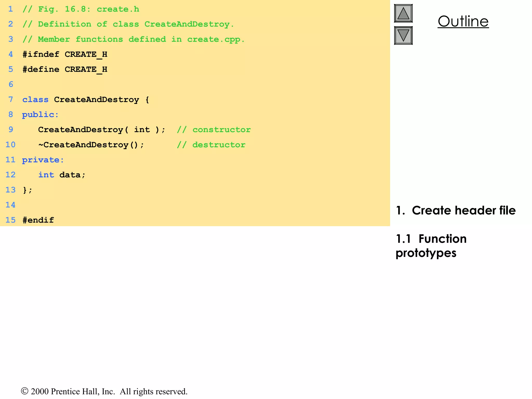Click the 'int data;' member declaration

(x=62, y=175)
